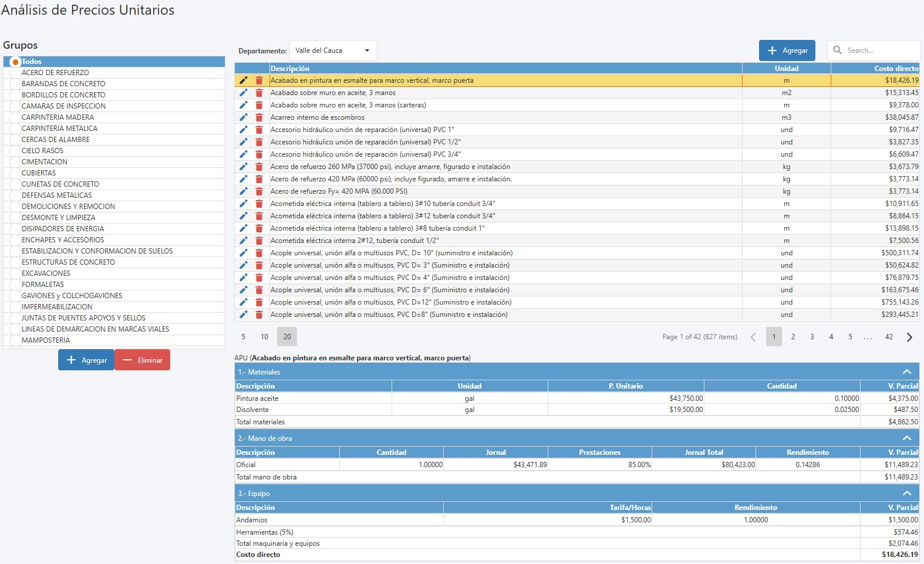Image resolution: width=924 pixels, height=564 pixels.
Task: Delete Acople universal PVC D= 3" row
Action: [259, 265]
